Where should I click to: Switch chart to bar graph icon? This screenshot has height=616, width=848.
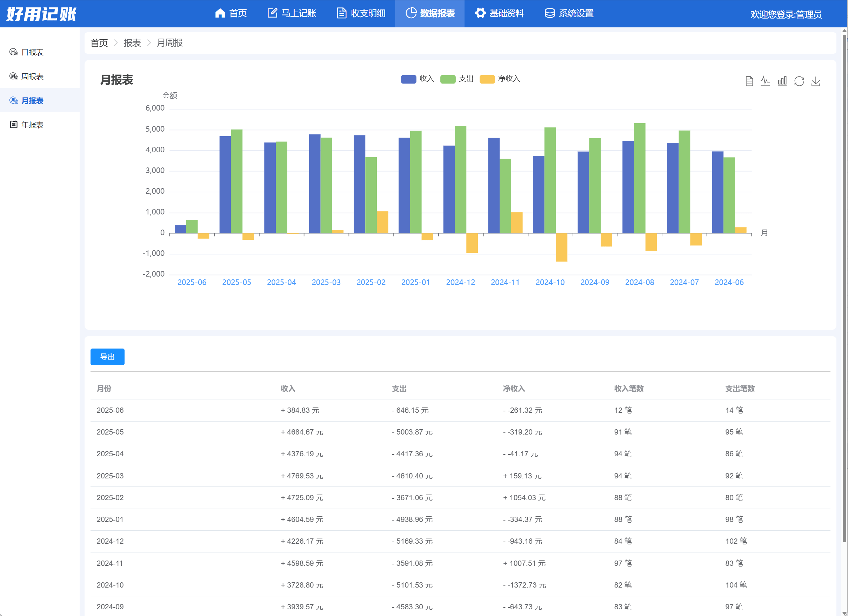click(782, 81)
